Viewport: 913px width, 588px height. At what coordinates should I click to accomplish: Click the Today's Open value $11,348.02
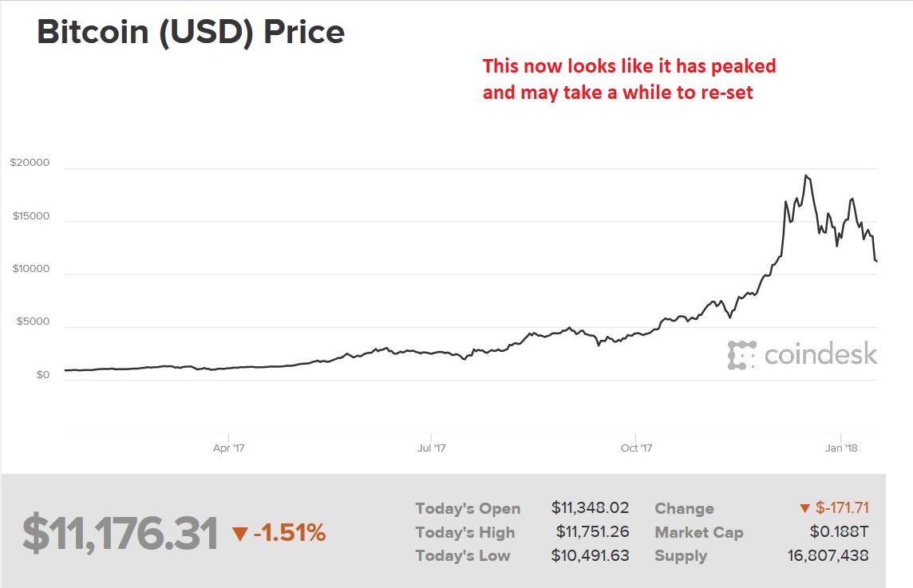point(590,507)
